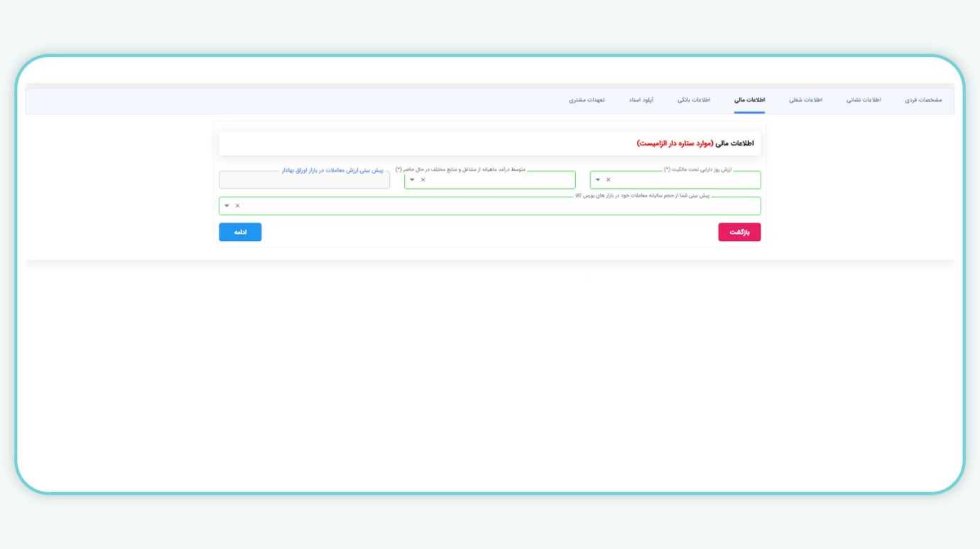Clear the 'ارزش روز دارایی تحت مالکیت' selection

pyautogui.click(x=609, y=180)
